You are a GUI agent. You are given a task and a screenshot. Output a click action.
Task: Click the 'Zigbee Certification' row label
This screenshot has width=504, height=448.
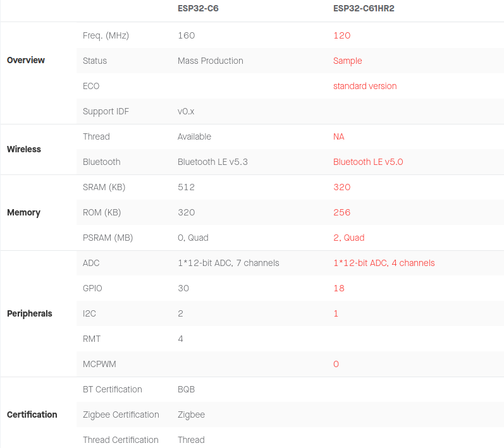pyautogui.click(x=121, y=415)
